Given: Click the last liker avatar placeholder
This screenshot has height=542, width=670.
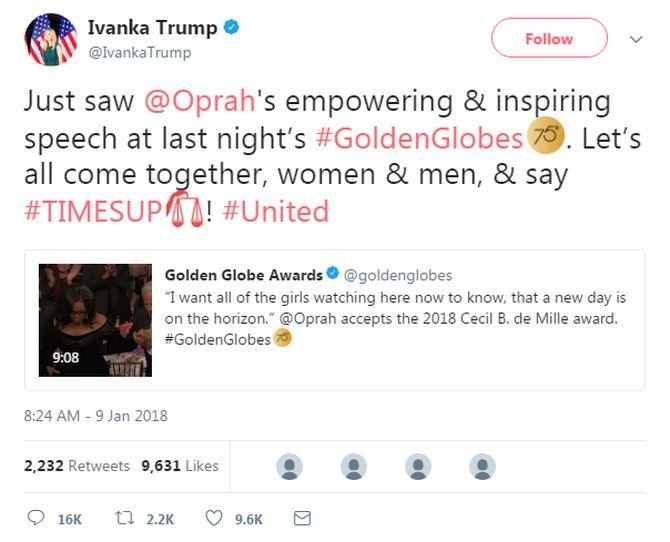Looking at the screenshot, I should point(482,466).
